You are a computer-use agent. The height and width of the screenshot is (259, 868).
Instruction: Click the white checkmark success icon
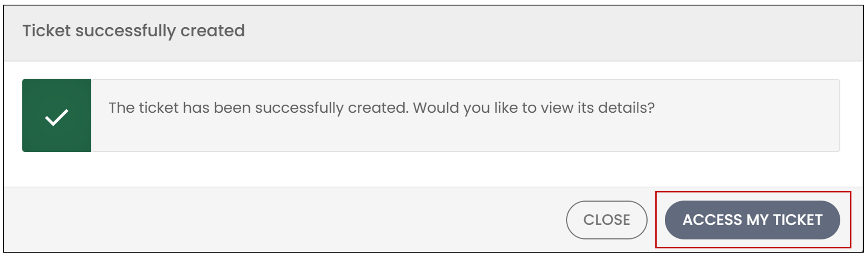click(56, 117)
